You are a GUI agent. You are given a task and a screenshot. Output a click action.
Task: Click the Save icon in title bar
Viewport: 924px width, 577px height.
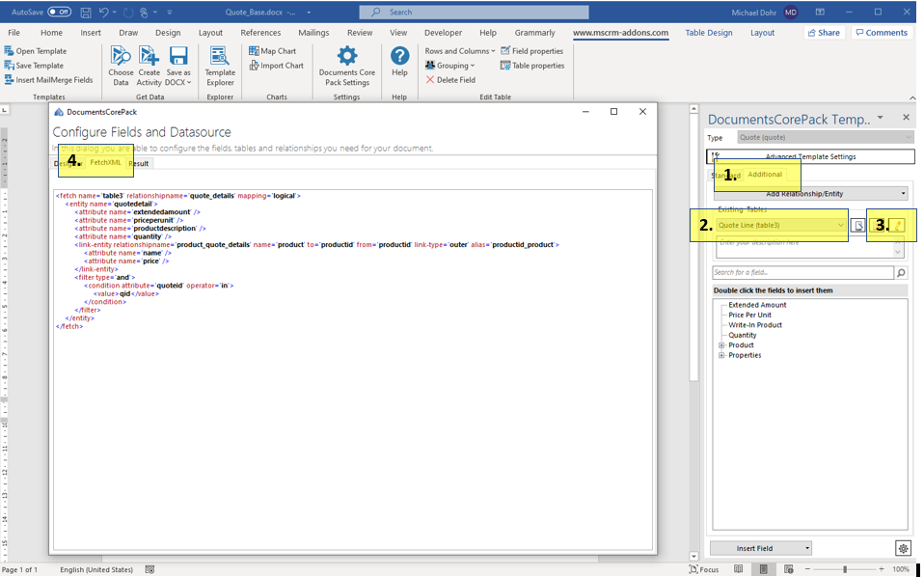pos(86,12)
